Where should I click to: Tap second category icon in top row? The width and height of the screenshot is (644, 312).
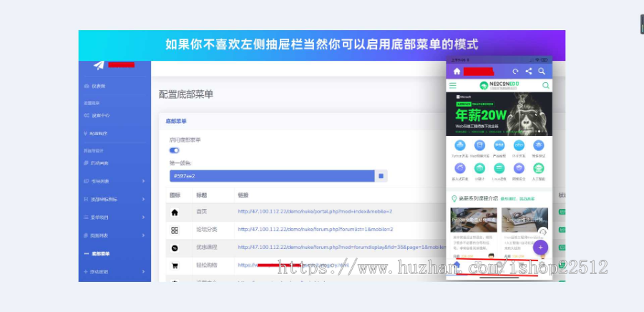(x=479, y=145)
